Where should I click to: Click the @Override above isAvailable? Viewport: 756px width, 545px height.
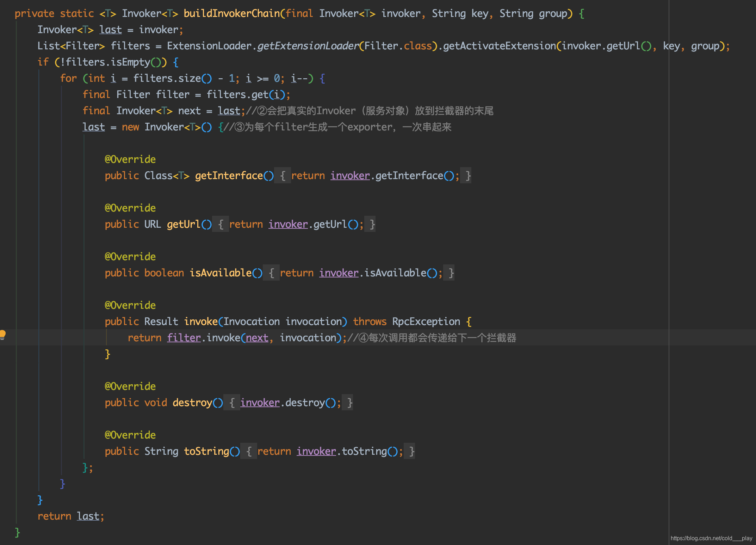[x=130, y=257]
